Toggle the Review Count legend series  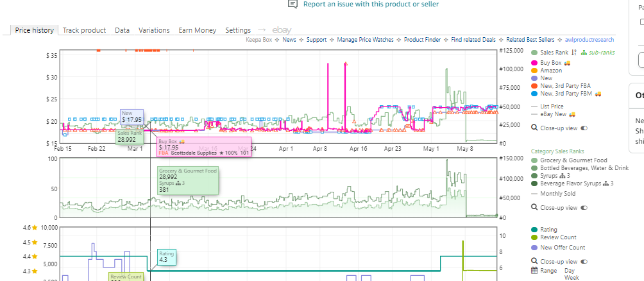[534, 237]
